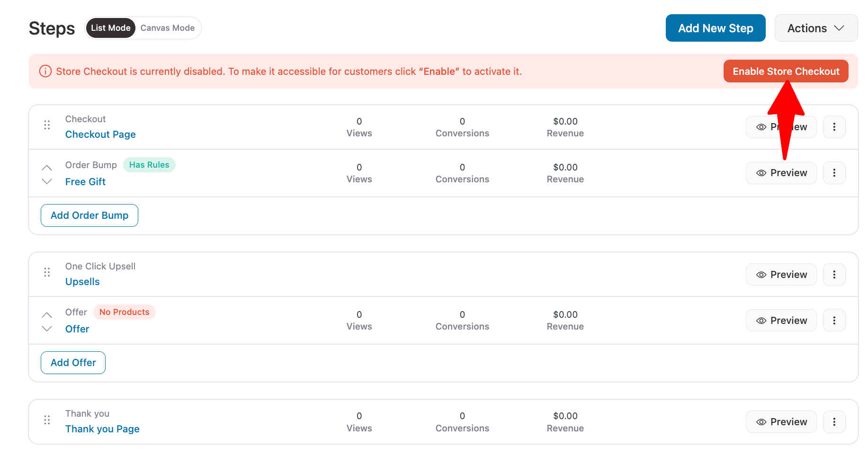Image resolution: width=868 pixels, height=465 pixels.
Task: Grab drag handle of One Click Upsell step
Action: (47, 272)
